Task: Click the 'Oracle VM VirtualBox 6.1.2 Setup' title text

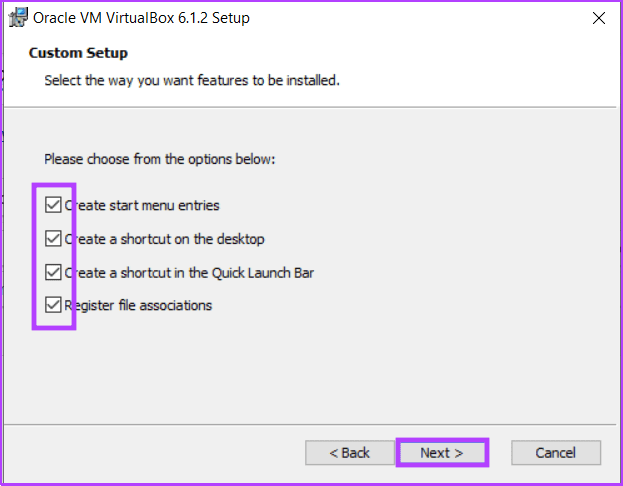Action: (x=141, y=18)
